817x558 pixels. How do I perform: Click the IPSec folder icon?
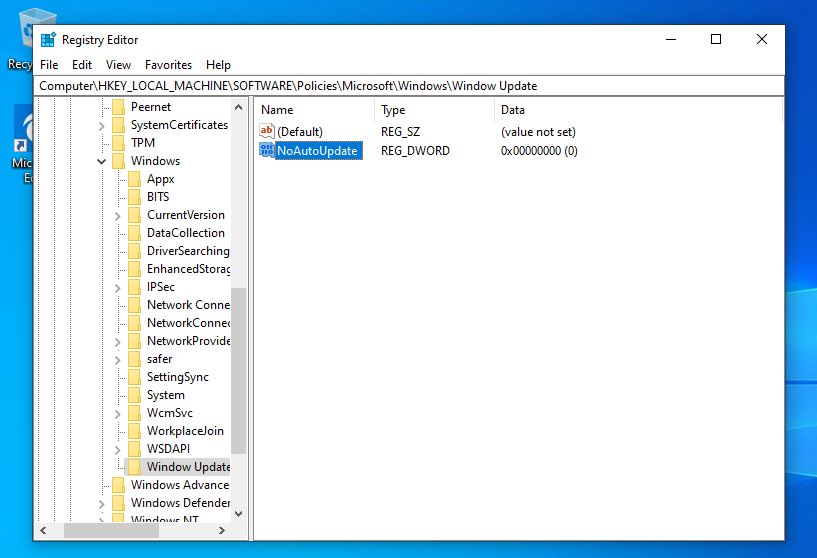[x=134, y=287]
